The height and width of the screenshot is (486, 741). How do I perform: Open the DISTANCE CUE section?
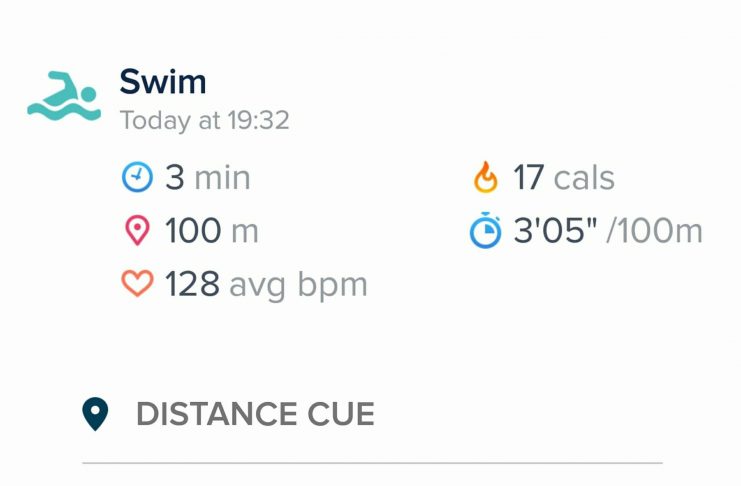[255, 414]
